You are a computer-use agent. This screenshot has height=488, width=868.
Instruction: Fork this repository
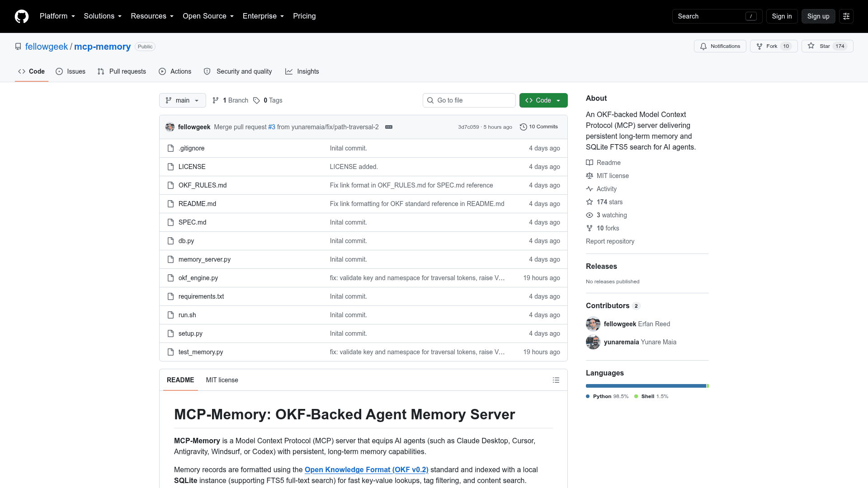[774, 46]
